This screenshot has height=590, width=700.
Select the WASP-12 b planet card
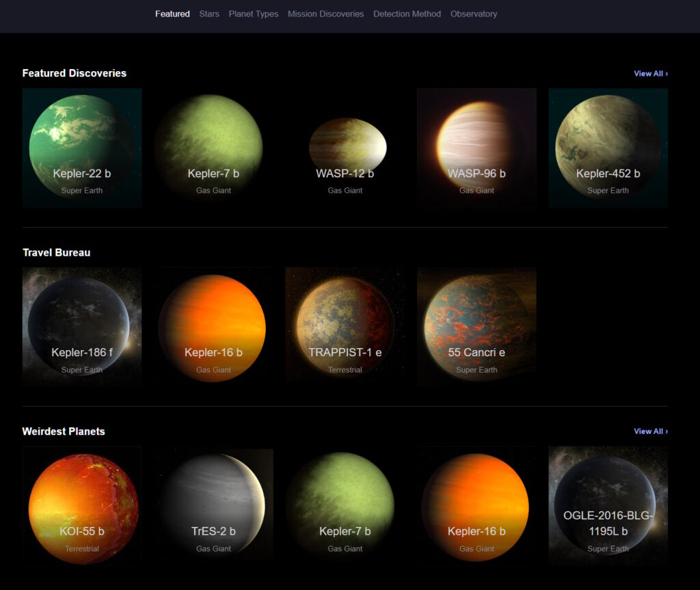(345, 148)
